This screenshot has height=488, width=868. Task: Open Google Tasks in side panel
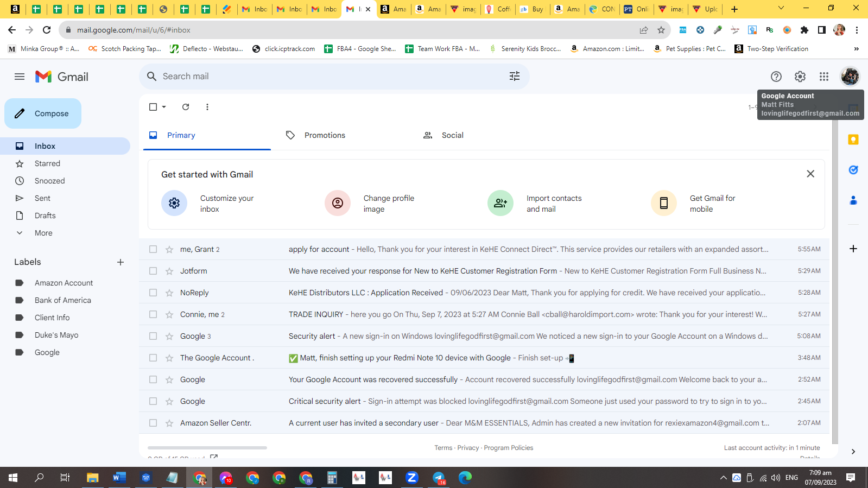[x=853, y=170]
